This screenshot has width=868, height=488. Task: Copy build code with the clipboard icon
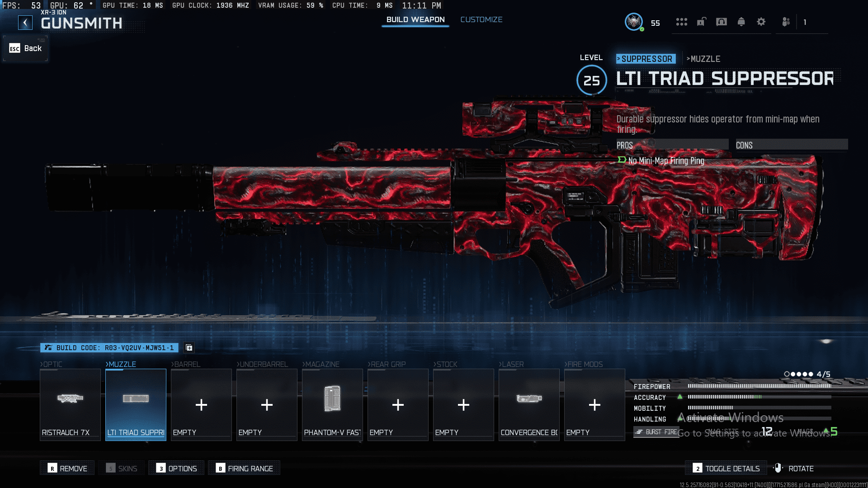(x=189, y=347)
